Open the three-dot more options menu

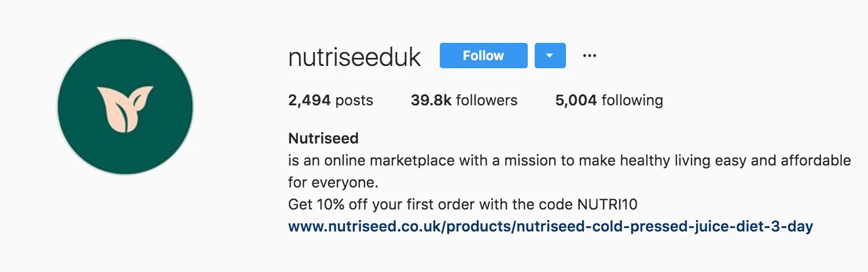click(589, 56)
